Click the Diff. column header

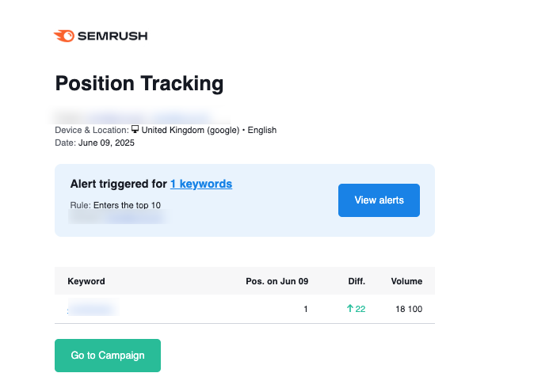pos(357,281)
